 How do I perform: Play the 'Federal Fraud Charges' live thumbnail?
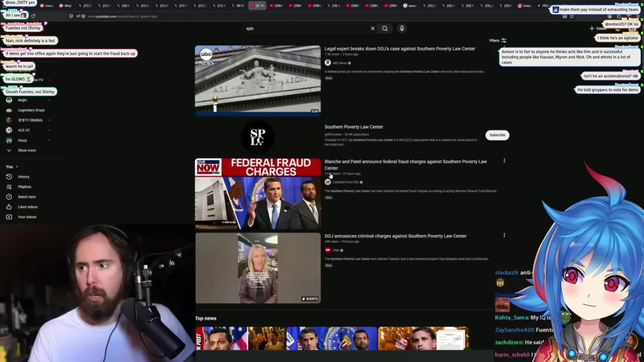click(258, 194)
